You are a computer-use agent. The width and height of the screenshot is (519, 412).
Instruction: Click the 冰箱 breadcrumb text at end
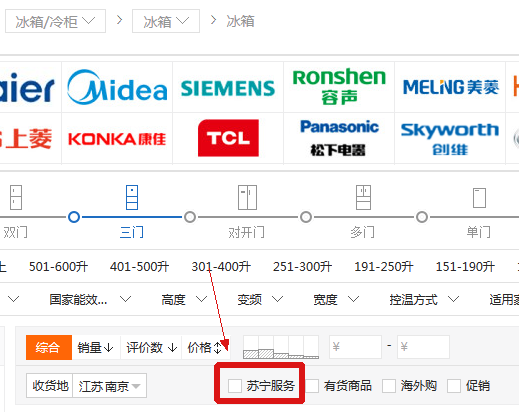240,21
